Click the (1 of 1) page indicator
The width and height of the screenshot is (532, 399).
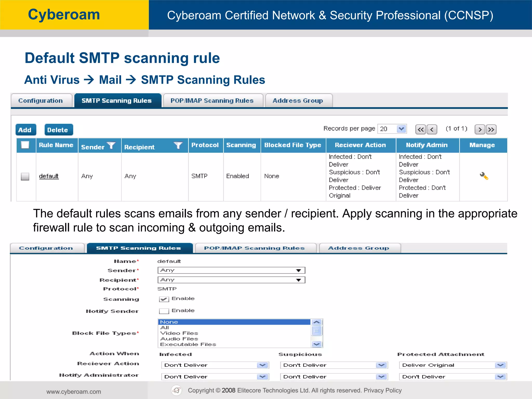456,129
